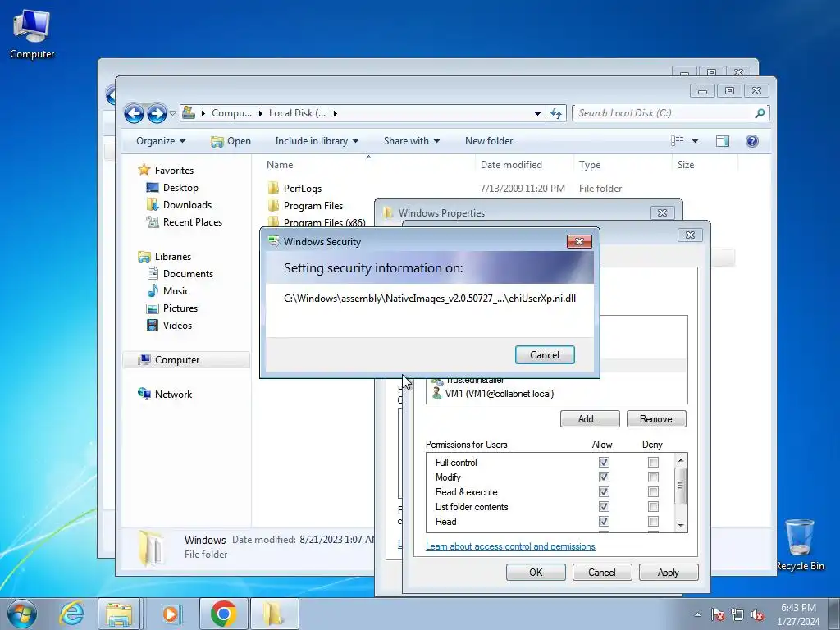840x630 pixels.
Task: Select the PerfLogs folder
Action: pos(302,189)
